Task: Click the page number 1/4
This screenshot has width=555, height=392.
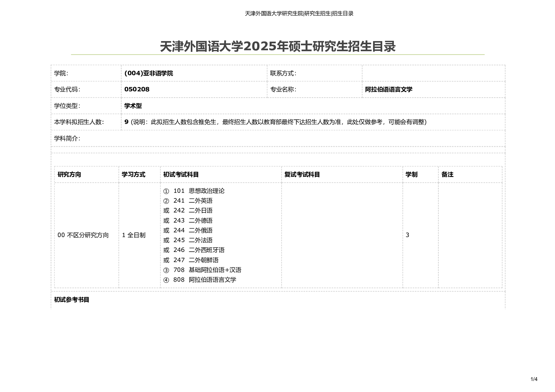Action: point(534,379)
